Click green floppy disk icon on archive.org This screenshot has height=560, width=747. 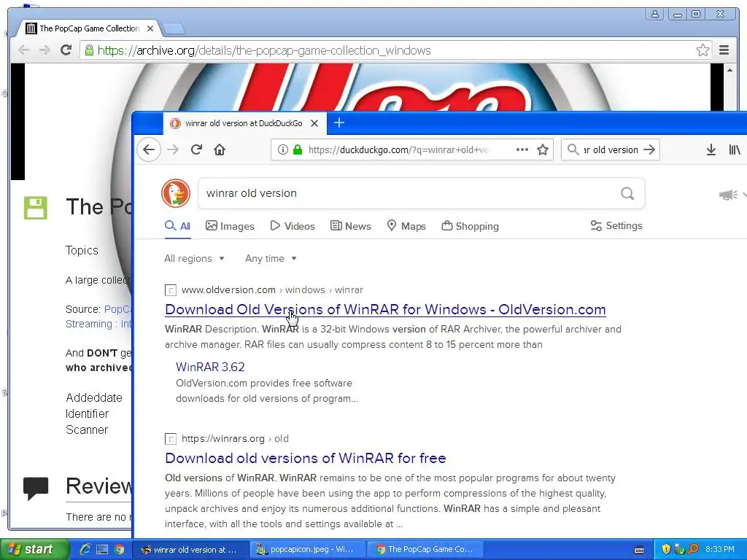point(36,208)
